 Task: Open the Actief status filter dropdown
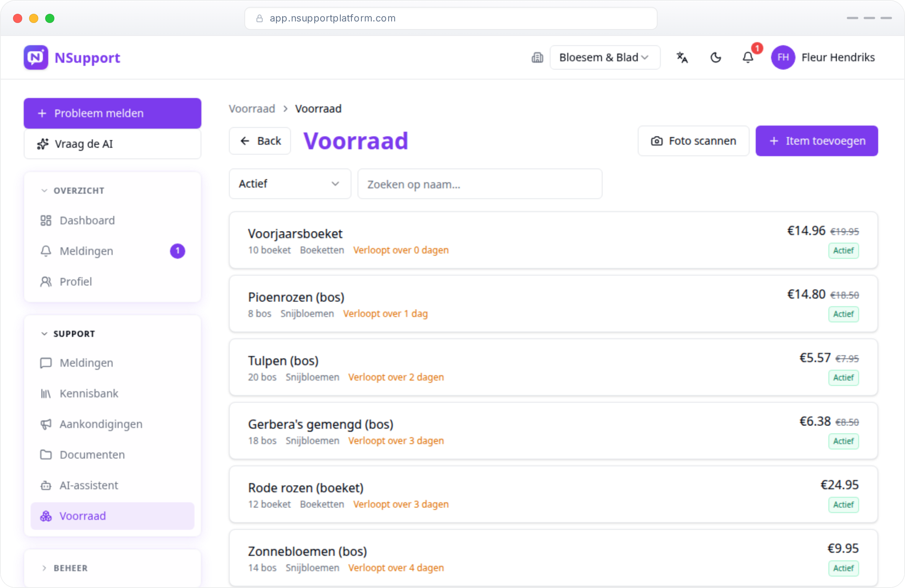pos(290,184)
